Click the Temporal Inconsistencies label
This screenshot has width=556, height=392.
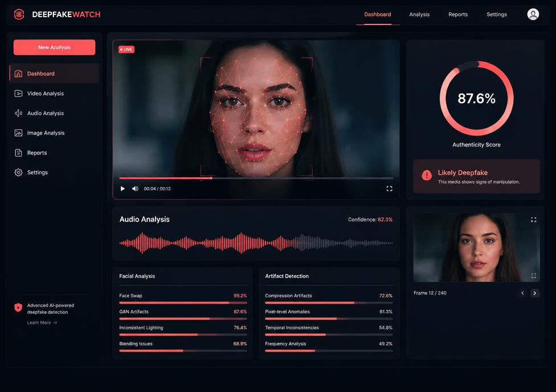[x=292, y=328]
